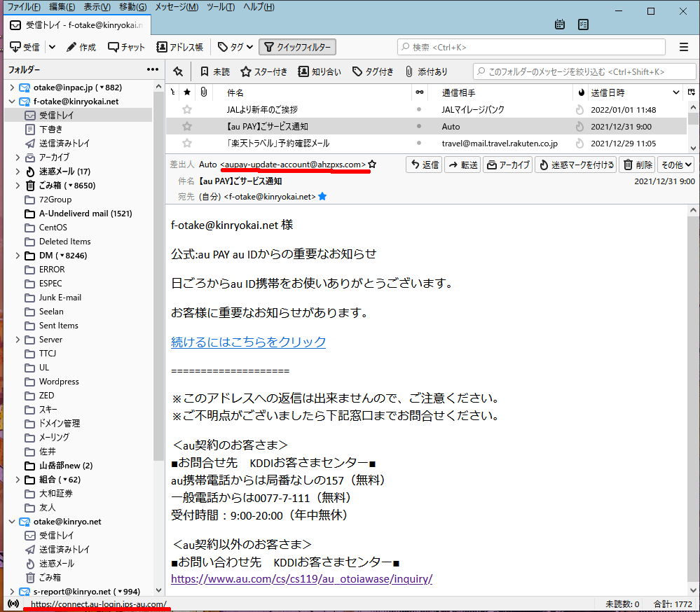Viewport: 700px width, 612px height.
Task: Click the 作成 compose button
Action: 81,47
